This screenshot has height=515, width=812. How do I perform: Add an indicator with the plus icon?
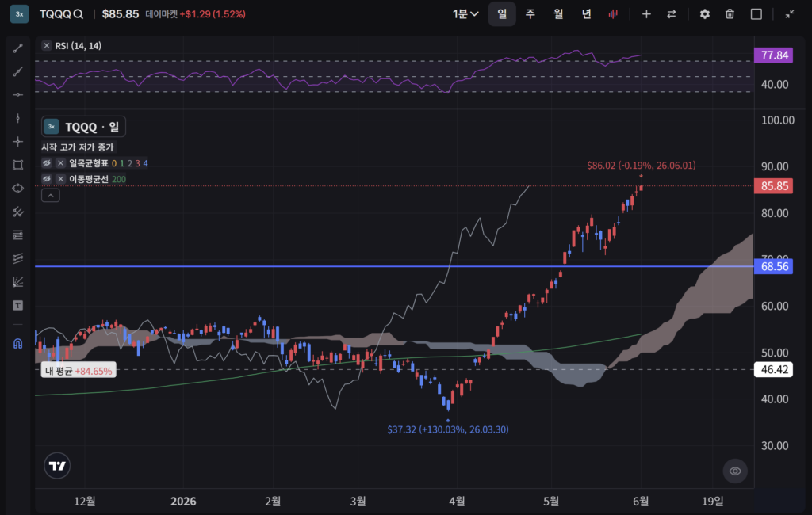[x=646, y=14]
